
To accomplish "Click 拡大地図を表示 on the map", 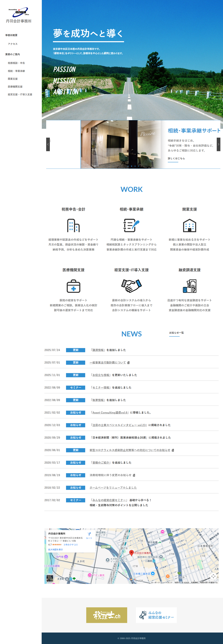I will click(55, 549).
